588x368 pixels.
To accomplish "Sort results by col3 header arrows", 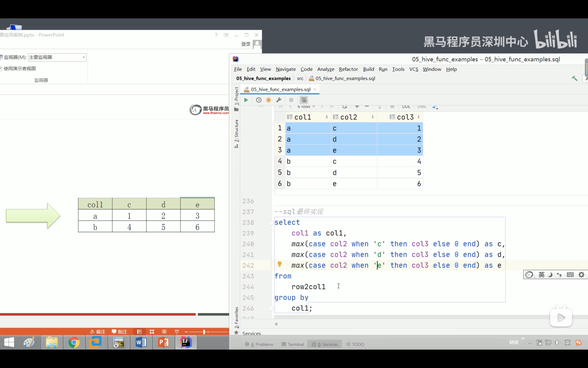I will coord(418,117).
